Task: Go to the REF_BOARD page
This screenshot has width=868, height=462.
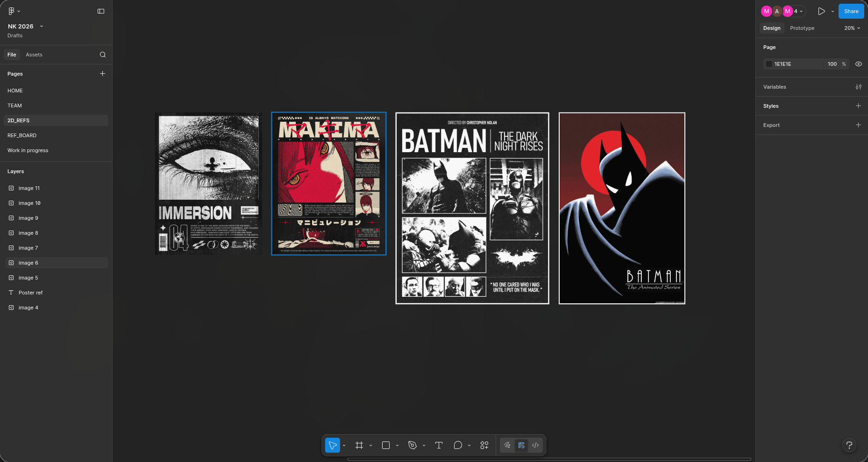Action: click(x=56, y=135)
